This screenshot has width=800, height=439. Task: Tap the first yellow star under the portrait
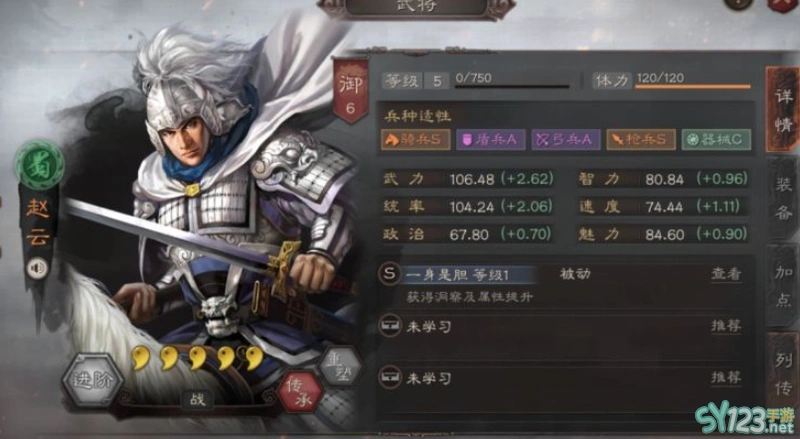coord(141,358)
